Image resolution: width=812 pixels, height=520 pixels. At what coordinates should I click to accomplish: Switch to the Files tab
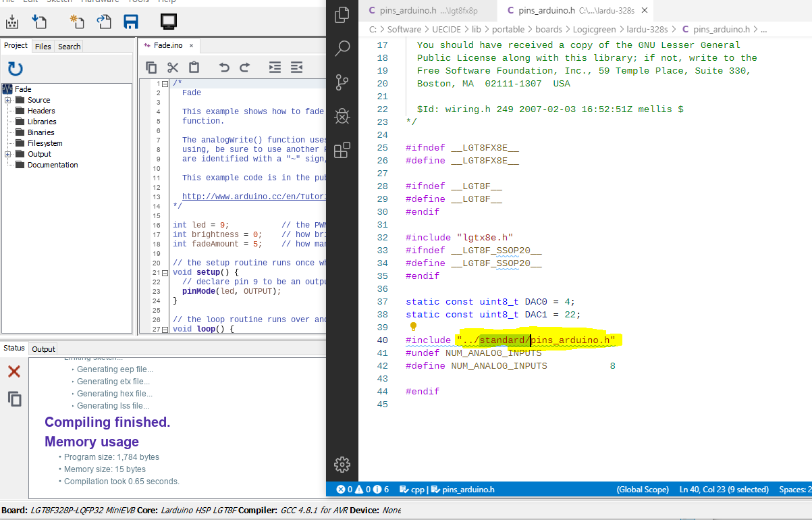(x=42, y=46)
